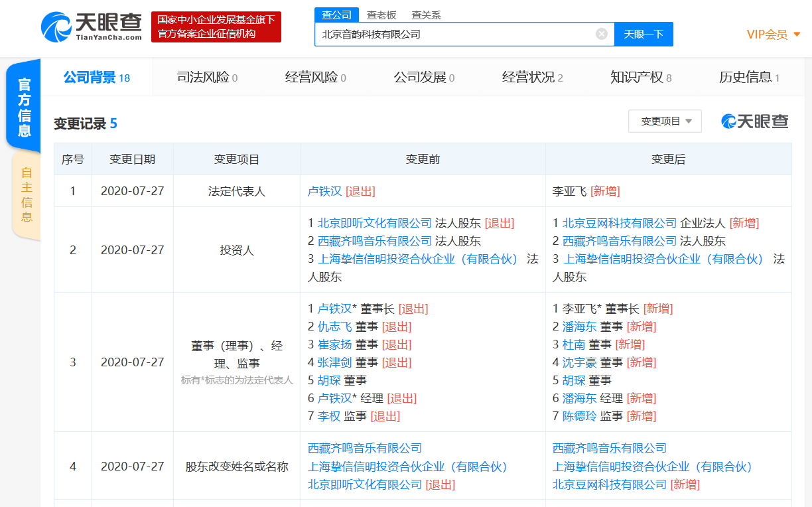Image resolution: width=812 pixels, height=507 pixels.
Task: Click the 变更项目 column header
Action: 237,159
